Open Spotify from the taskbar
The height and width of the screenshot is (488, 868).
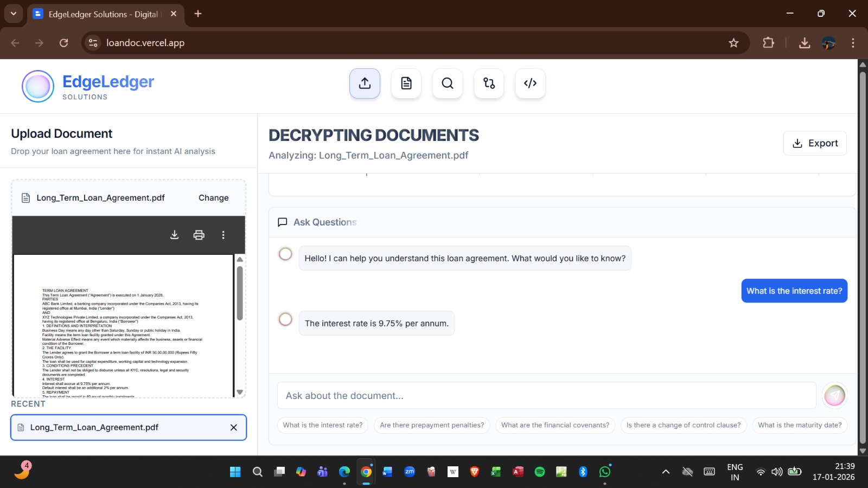540,472
